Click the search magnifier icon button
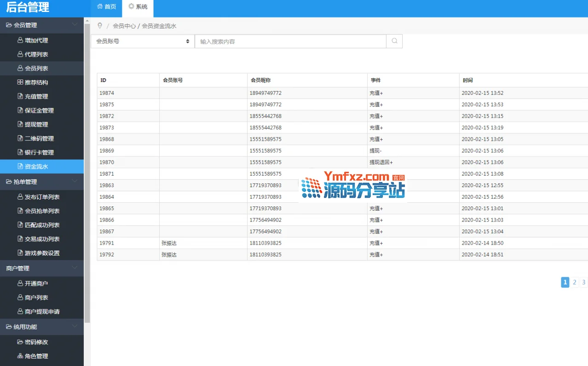The image size is (588, 366). (394, 41)
